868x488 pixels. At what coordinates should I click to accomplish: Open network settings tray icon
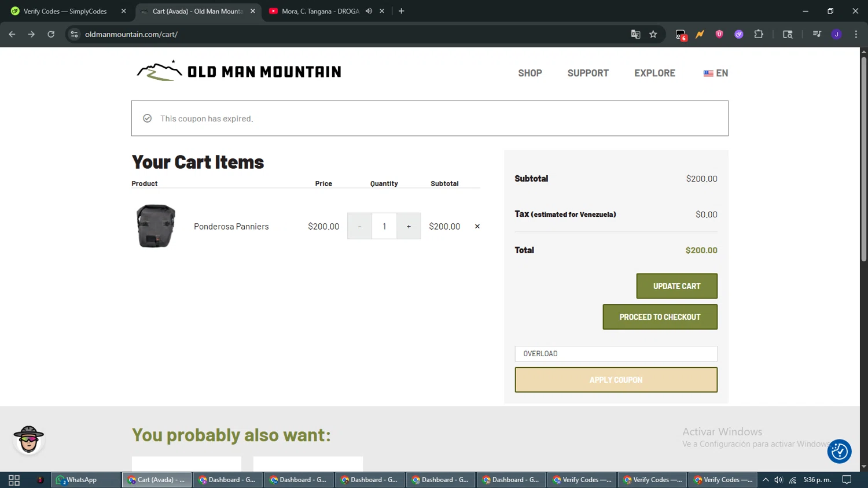tap(793, 480)
